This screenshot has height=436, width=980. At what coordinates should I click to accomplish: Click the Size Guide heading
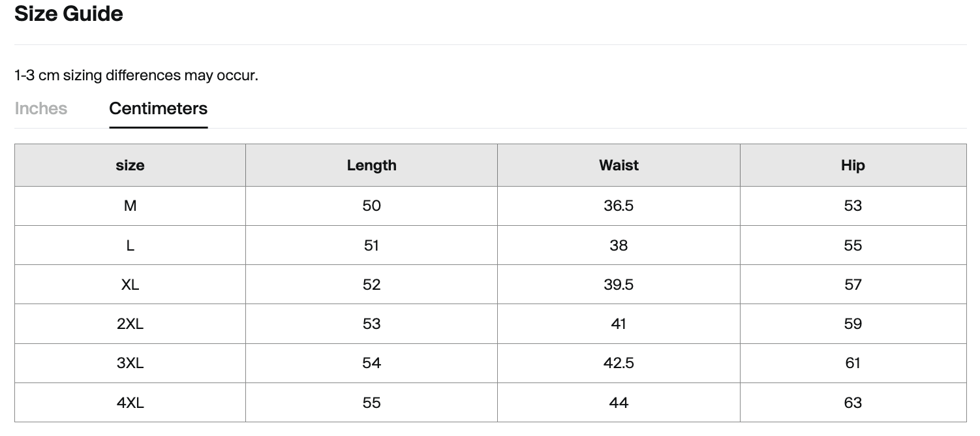coord(69,14)
